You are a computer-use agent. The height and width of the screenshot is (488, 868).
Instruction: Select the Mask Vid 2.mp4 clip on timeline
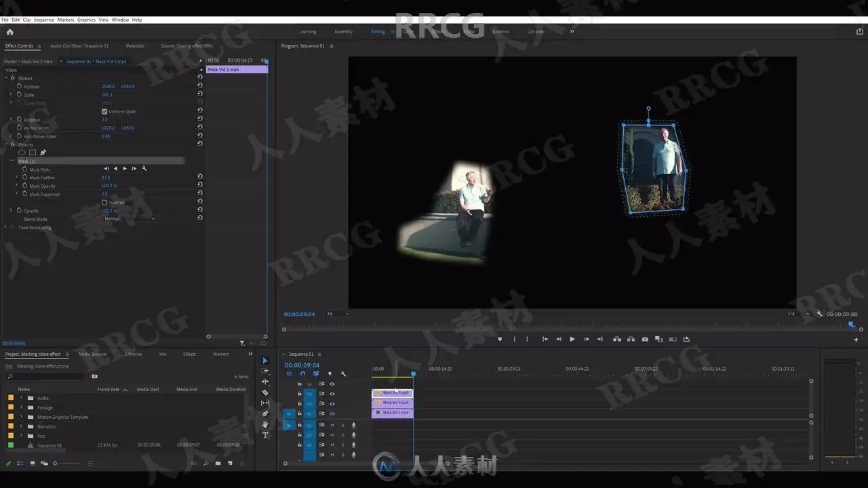[393, 403]
